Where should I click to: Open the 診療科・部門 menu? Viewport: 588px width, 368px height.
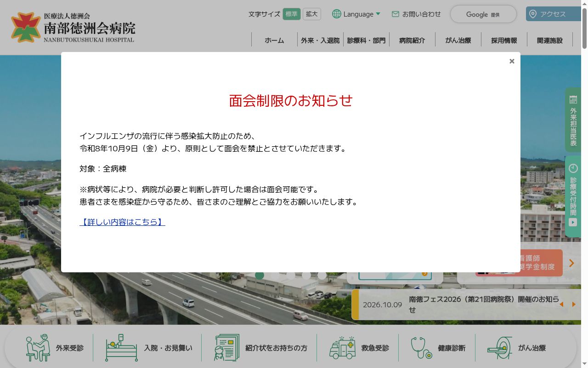click(x=366, y=40)
